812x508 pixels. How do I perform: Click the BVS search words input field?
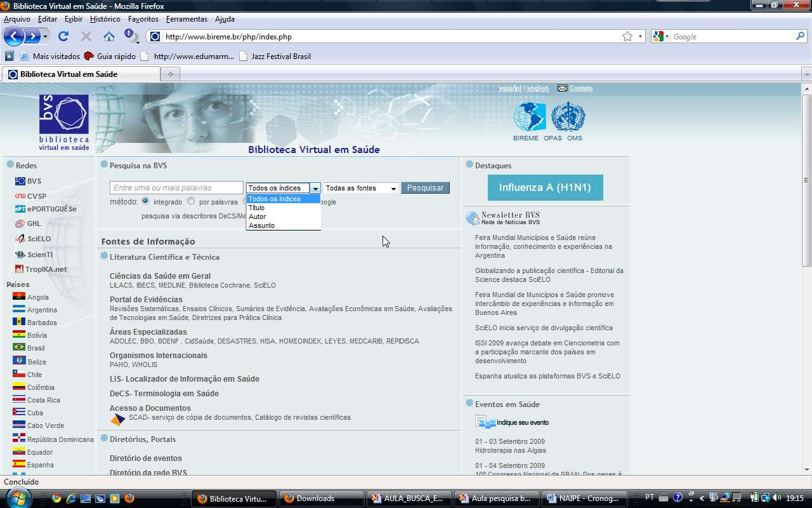tap(177, 188)
